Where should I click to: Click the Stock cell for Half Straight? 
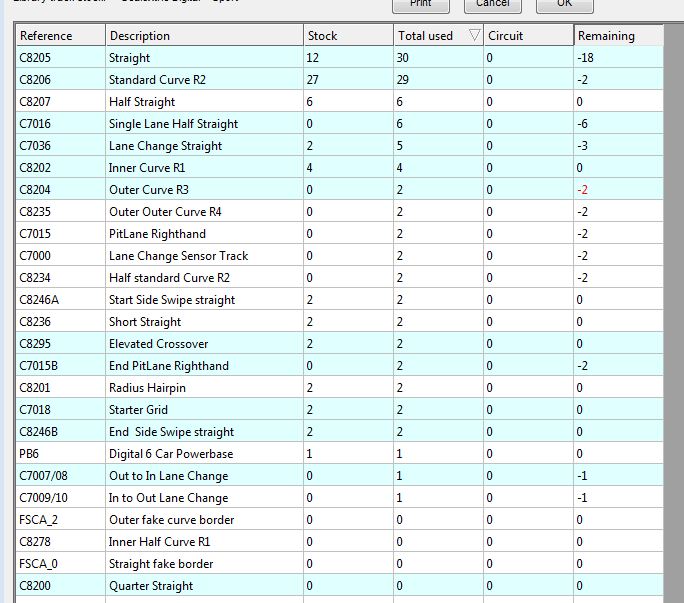[348, 102]
